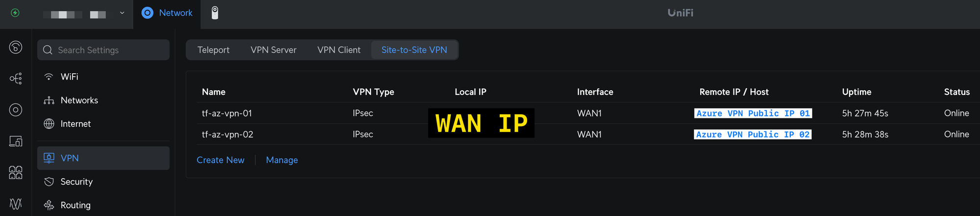The image size is (980, 216).
Task: Click the Manage link
Action: (282, 160)
